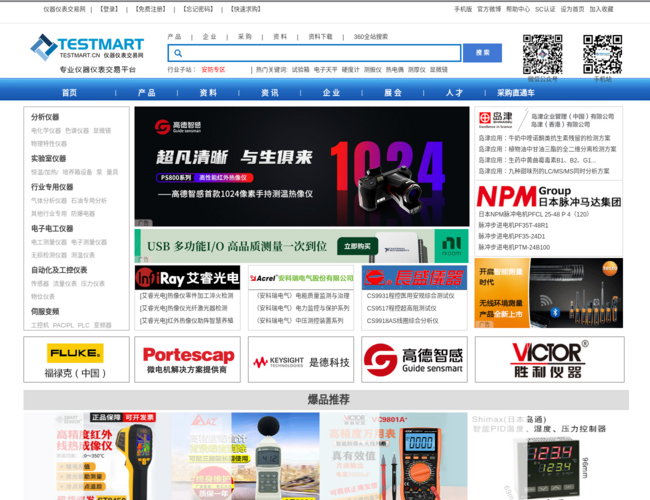This screenshot has height=500, width=650.
Task: Open the Victor brand logo
Action: pos(549,359)
